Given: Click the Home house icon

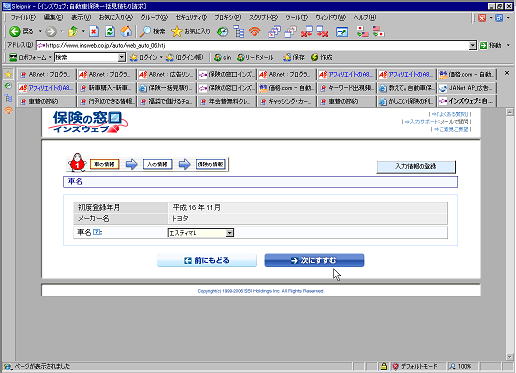Looking at the screenshot, I should 126,31.
